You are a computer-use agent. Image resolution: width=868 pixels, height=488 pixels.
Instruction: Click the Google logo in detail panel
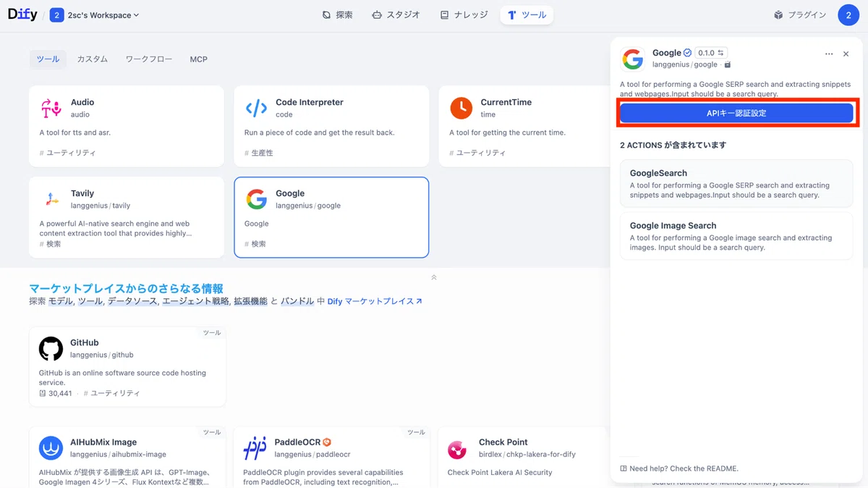point(633,59)
